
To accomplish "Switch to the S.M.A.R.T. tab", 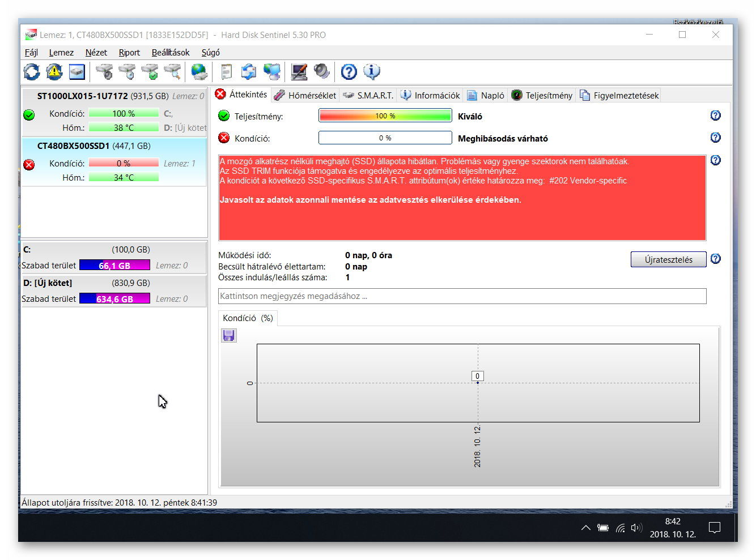I will pos(368,95).
